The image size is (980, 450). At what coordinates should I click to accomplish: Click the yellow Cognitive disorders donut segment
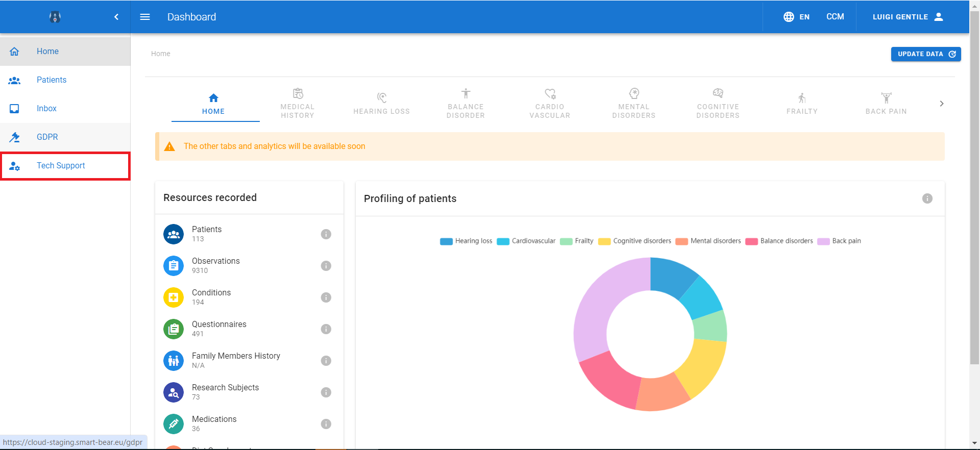click(703, 365)
